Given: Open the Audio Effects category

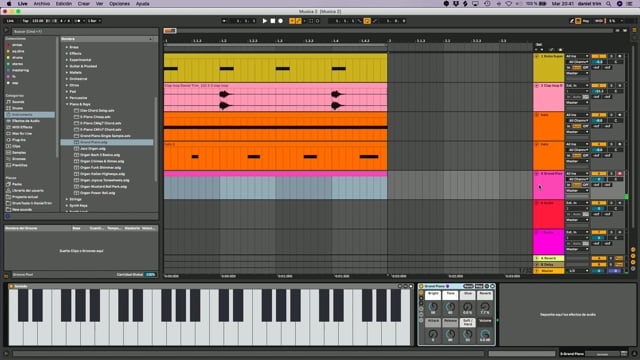Looking at the screenshot, I should [25, 121].
